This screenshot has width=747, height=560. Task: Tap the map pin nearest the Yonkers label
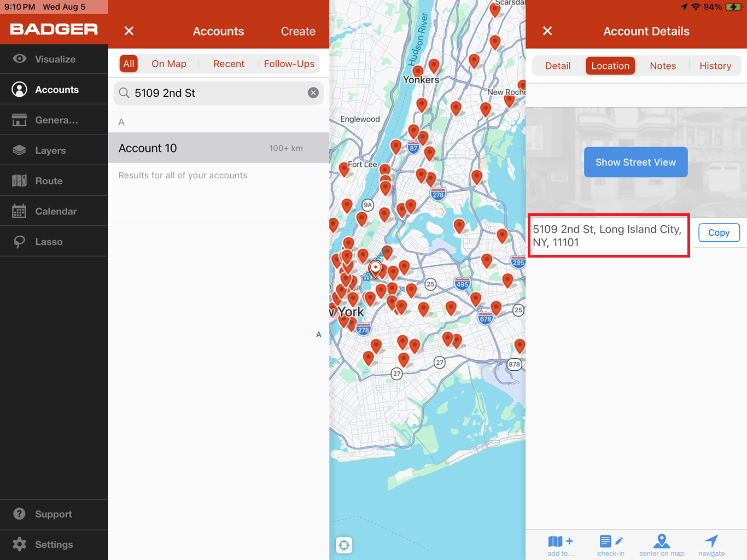coord(418,72)
